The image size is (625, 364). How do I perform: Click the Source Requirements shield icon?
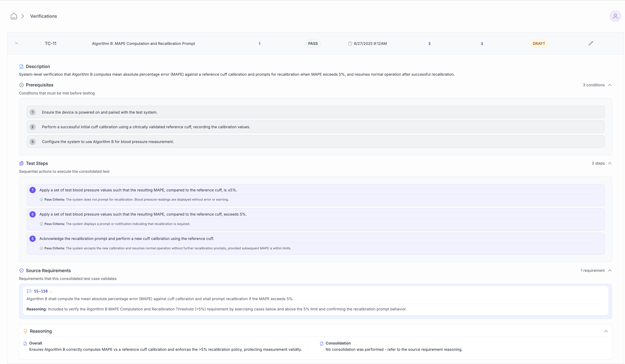(x=21, y=271)
